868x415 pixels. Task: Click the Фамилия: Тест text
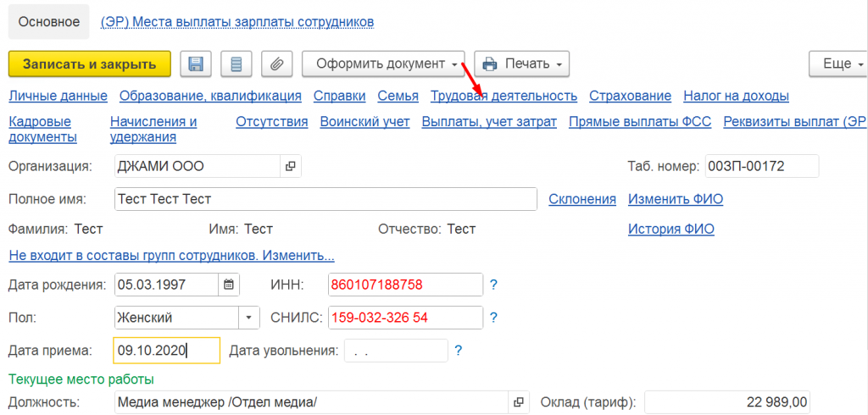[56, 229]
